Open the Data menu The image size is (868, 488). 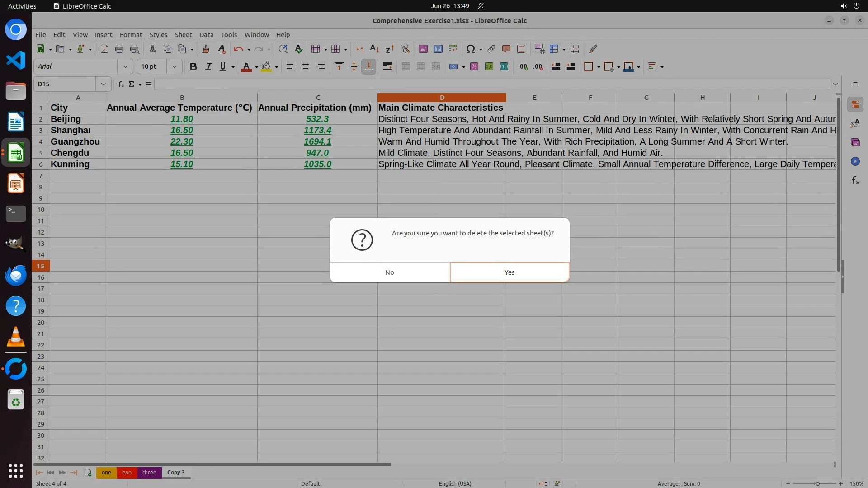click(x=206, y=35)
